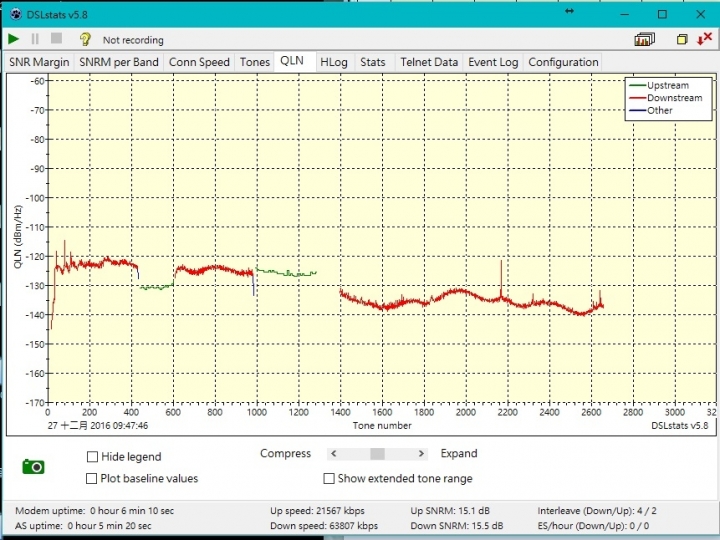
Task: Click the Up SNRM: 15.1 dB value
Action: 450,511
